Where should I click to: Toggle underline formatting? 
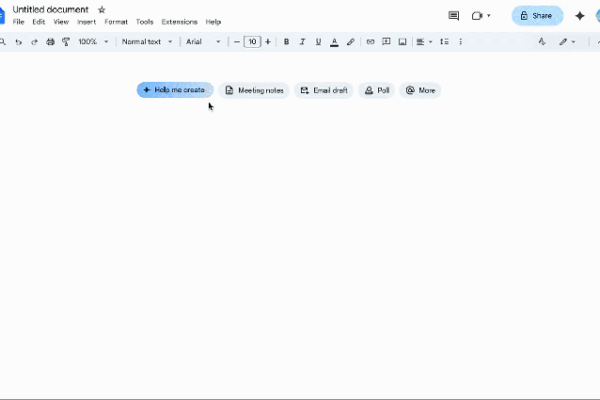pyautogui.click(x=318, y=42)
